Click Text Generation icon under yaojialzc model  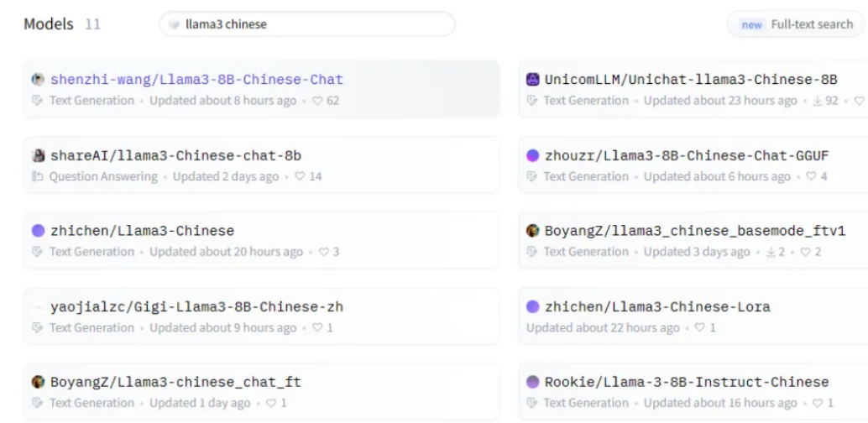(37, 328)
